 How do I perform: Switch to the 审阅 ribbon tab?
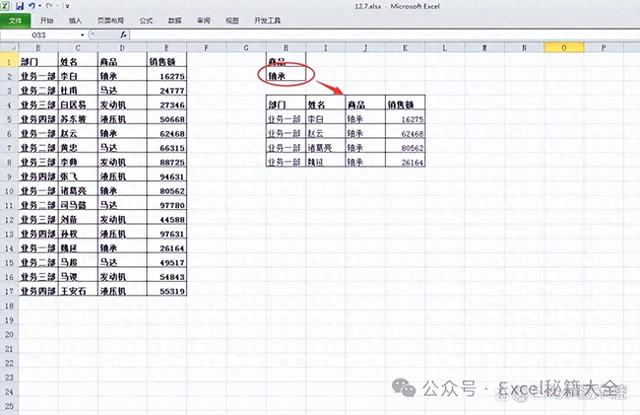point(203,20)
